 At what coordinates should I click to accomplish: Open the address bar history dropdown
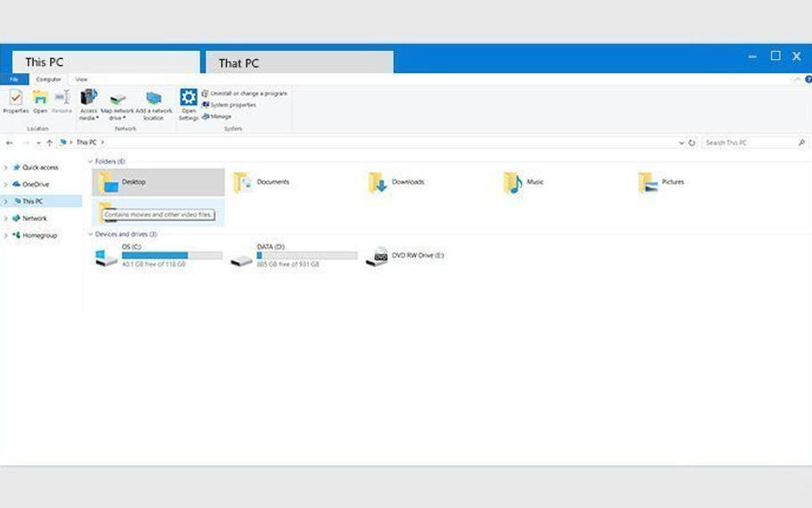coord(681,143)
